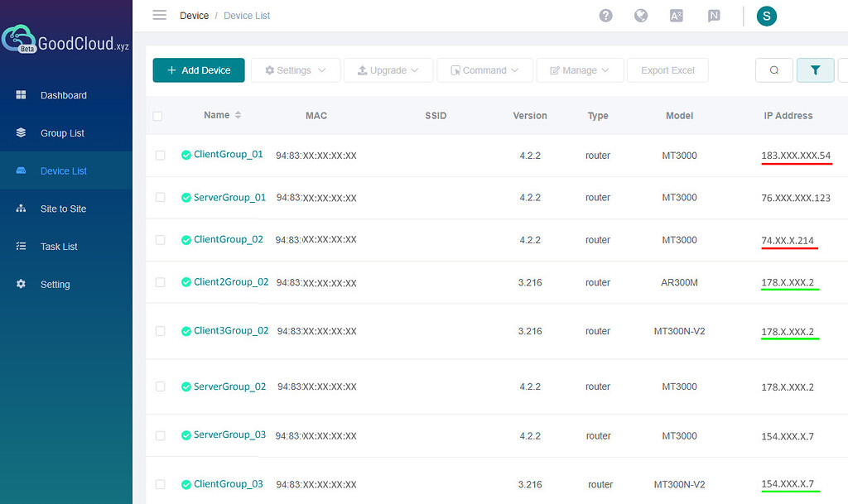Check the ClientGroup_03 row checkbox
The image size is (848, 504).
click(160, 484)
